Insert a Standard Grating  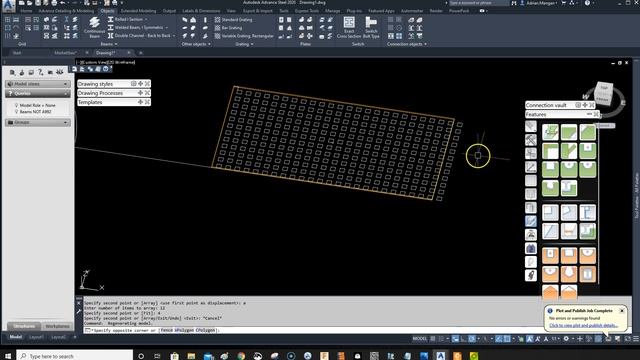tap(233, 20)
